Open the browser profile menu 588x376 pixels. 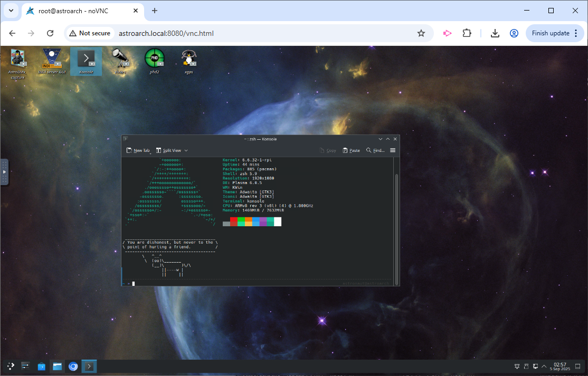pos(514,33)
